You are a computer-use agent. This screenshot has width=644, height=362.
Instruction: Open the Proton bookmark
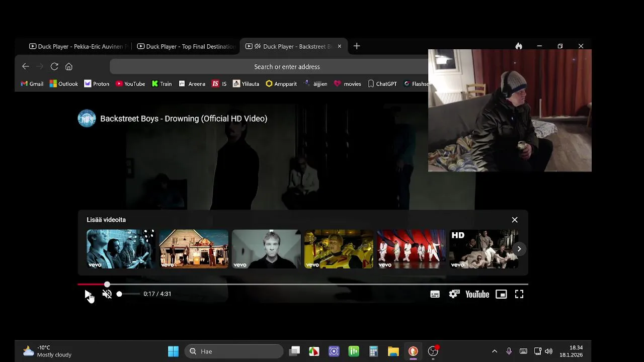97,84
